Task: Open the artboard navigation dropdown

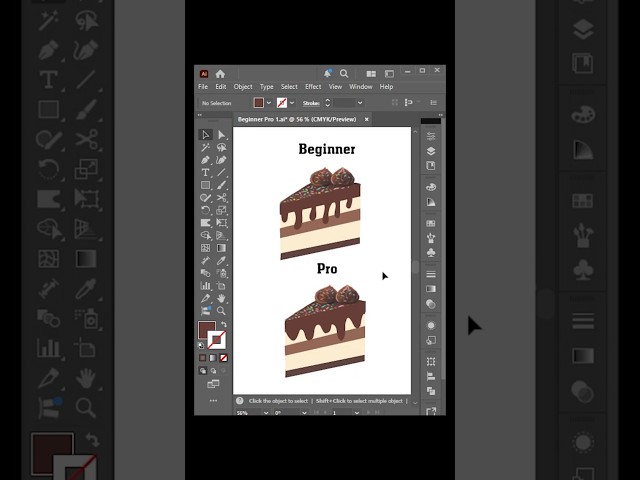Action: [x=357, y=413]
